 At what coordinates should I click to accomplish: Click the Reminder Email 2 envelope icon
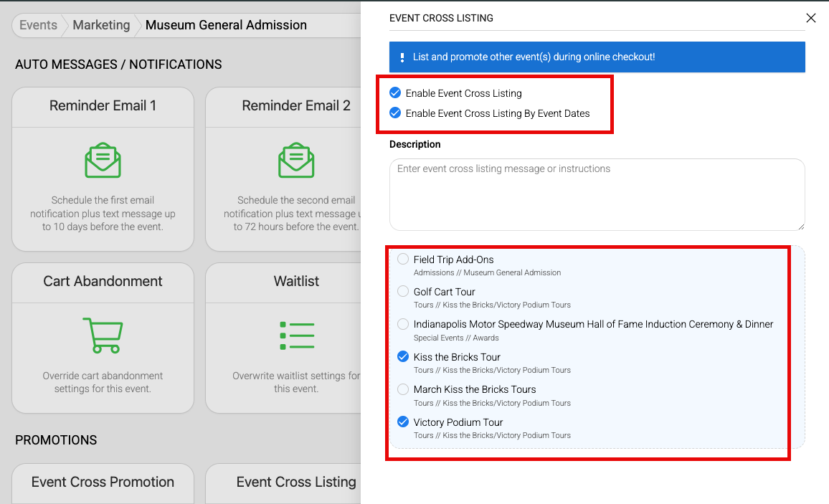click(296, 160)
